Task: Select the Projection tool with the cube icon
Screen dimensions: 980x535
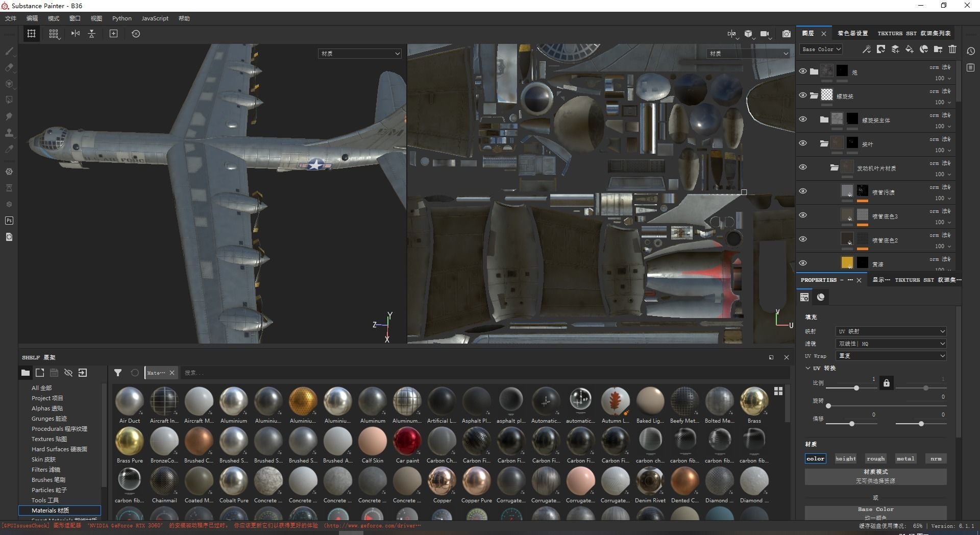Action: [9, 84]
